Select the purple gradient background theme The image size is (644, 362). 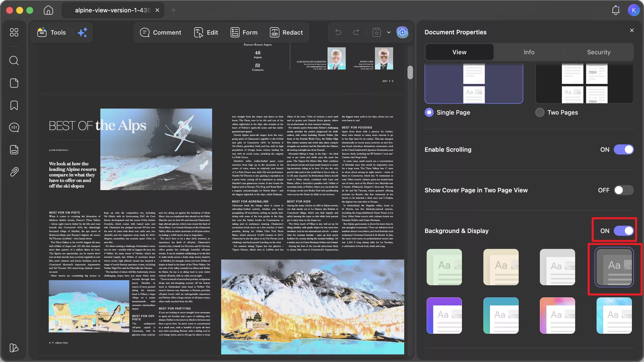pos(444,316)
